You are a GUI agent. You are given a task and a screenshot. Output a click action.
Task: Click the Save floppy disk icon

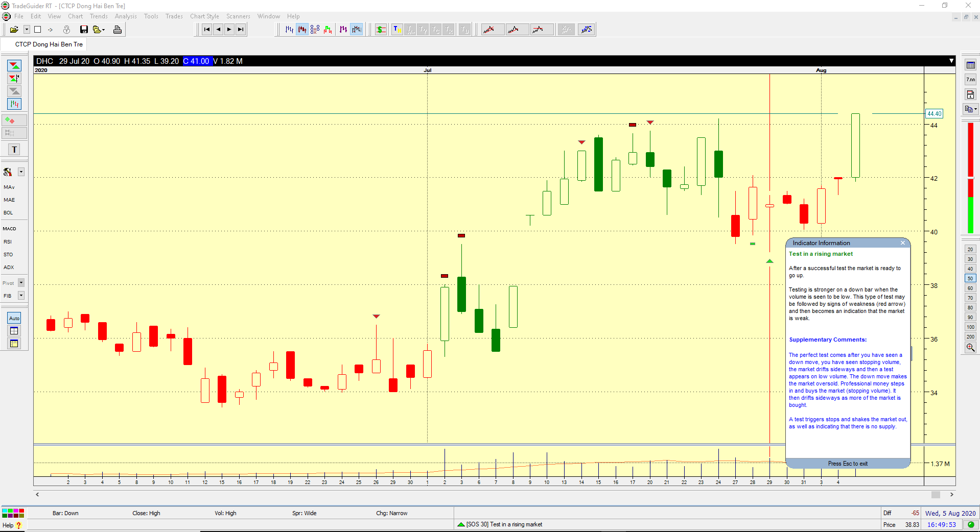pyautogui.click(x=84, y=30)
